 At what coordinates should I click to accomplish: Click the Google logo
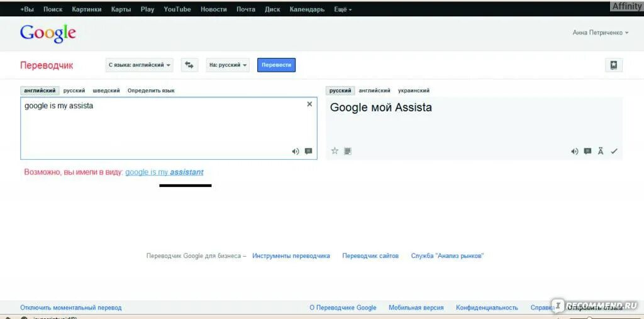click(48, 34)
